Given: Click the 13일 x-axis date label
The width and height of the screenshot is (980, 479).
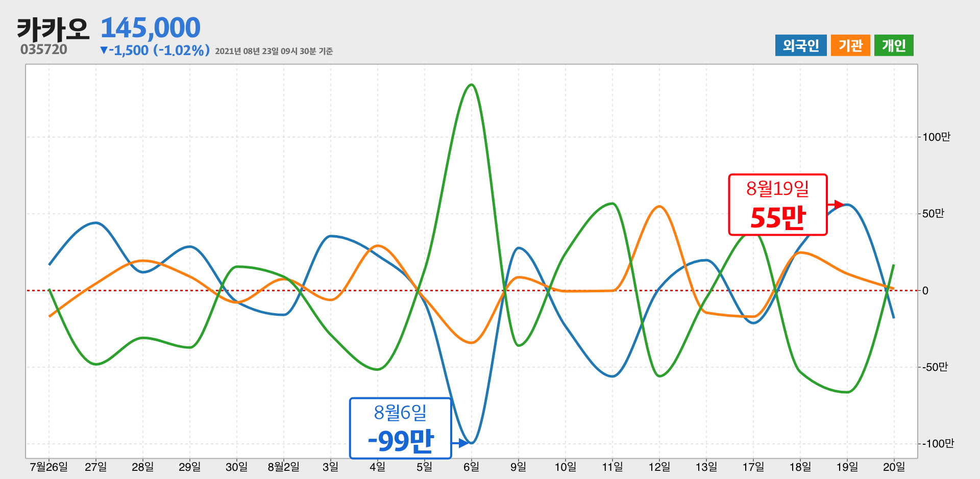Looking at the screenshot, I should (706, 467).
